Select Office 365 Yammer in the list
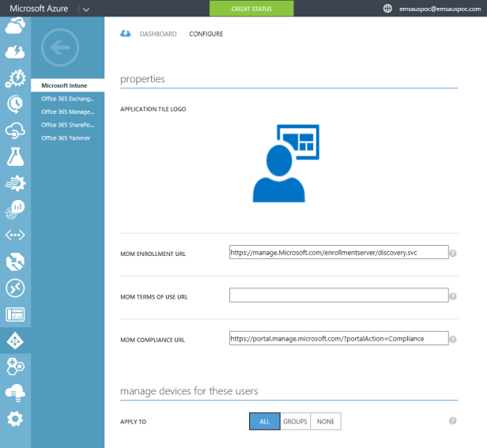 pyautogui.click(x=66, y=138)
